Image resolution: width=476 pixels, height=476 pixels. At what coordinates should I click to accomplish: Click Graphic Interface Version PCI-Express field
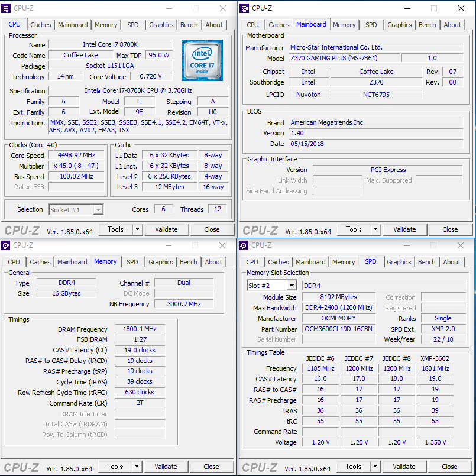(388, 170)
